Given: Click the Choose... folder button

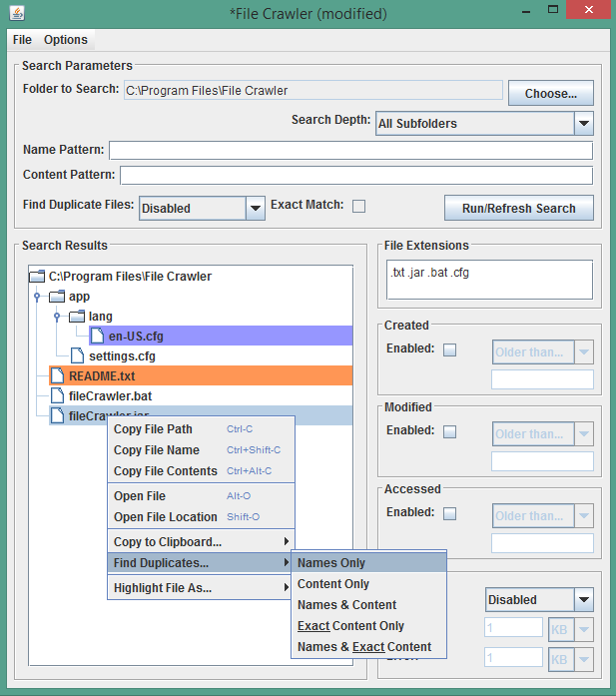Looking at the screenshot, I should (550, 93).
